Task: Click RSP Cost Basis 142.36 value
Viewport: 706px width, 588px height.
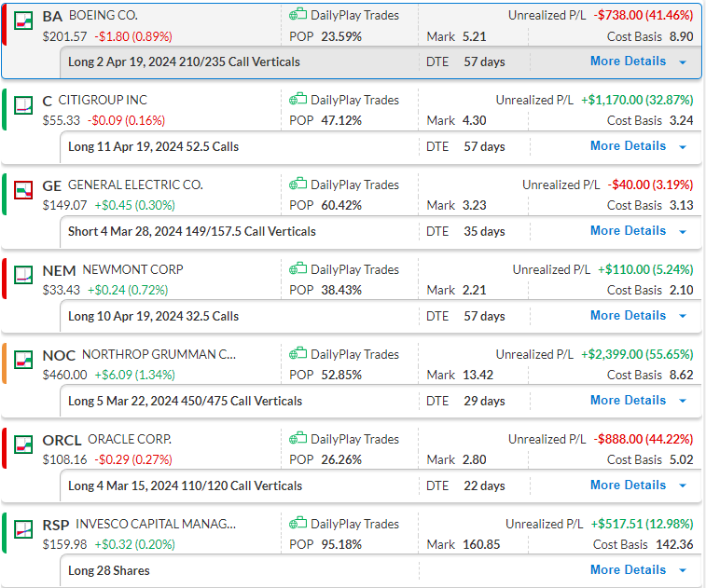Action: (x=674, y=544)
